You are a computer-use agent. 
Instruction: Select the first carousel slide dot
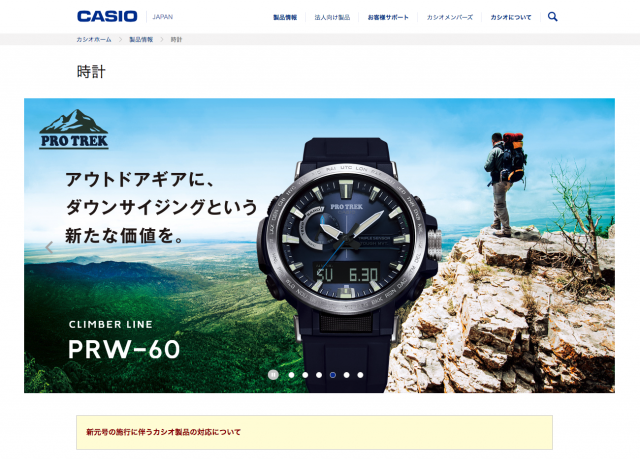291,375
